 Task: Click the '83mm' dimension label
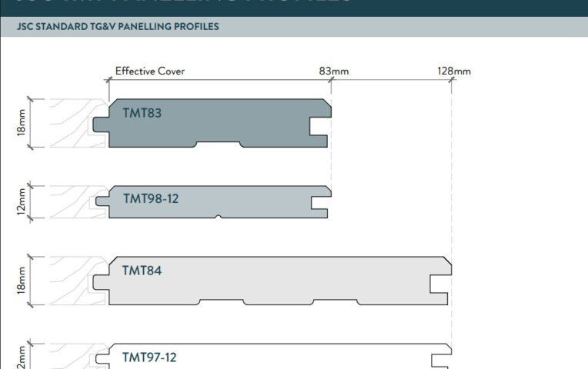point(334,71)
